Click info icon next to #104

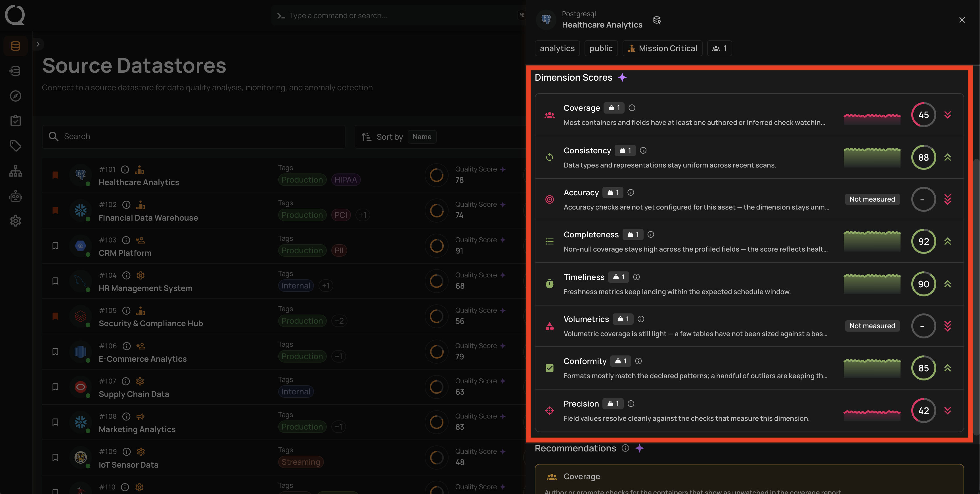point(126,275)
